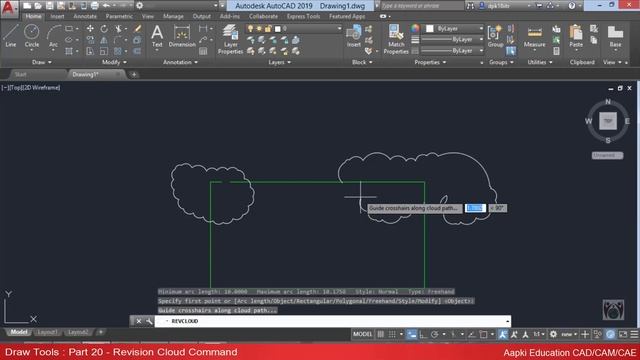Choose the Move tool in Modify panel
Viewport: 640px width, 360px height.
(90, 29)
